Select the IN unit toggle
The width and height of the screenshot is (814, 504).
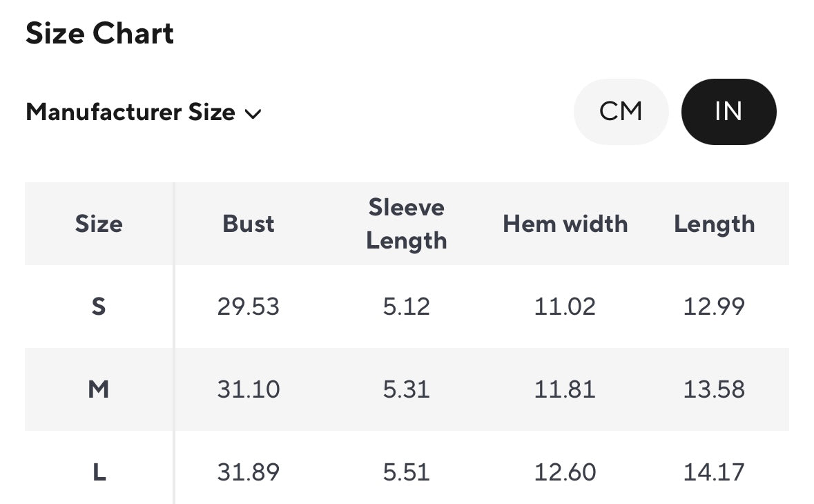pos(728,112)
